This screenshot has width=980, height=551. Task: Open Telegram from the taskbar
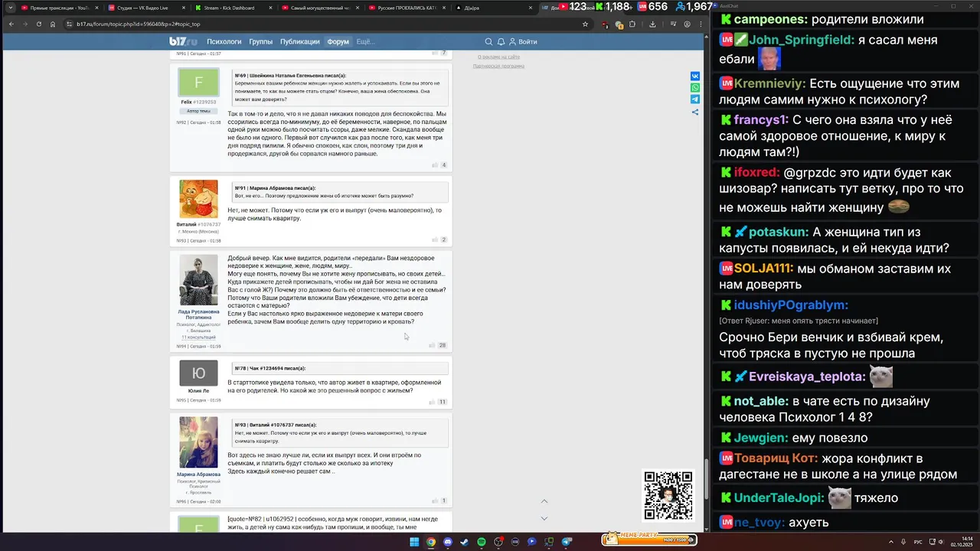tap(567, 542)
